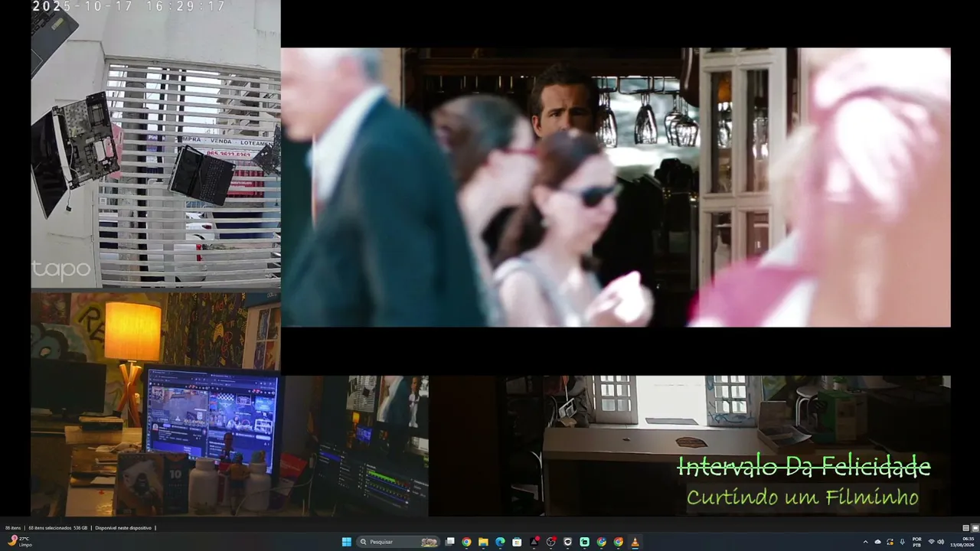Switch to VLC media player on taskbar
The width and height of the screenshot is (980, 551).
point(635,542)
